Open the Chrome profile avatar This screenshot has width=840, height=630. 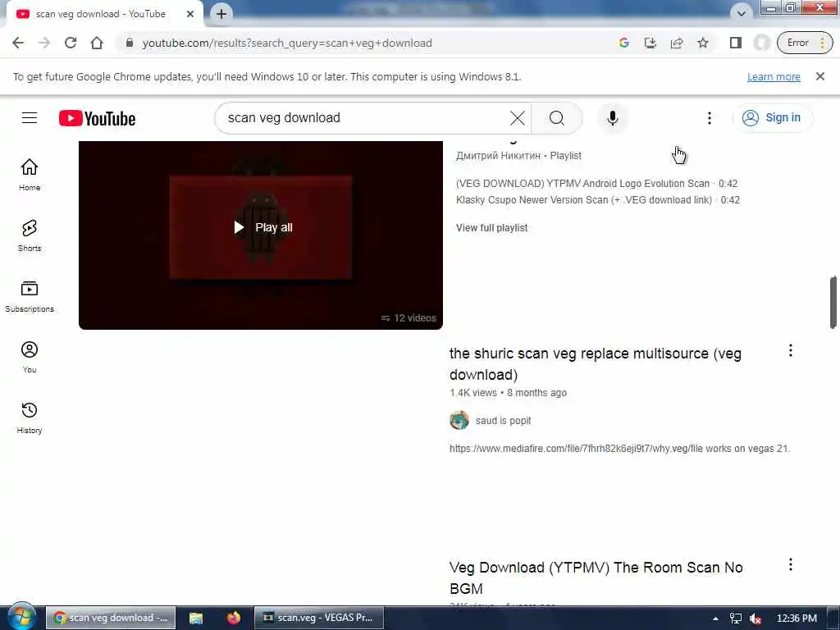click(761, 43)
